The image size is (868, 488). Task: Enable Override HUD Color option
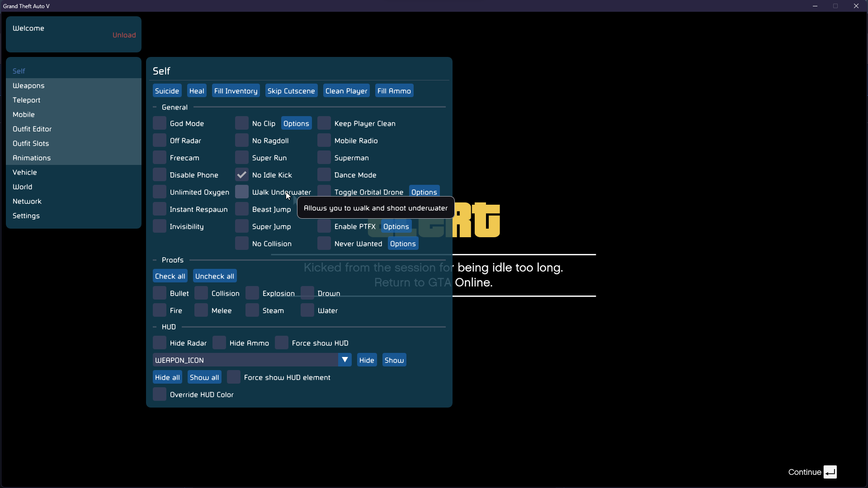click(160, 394)
